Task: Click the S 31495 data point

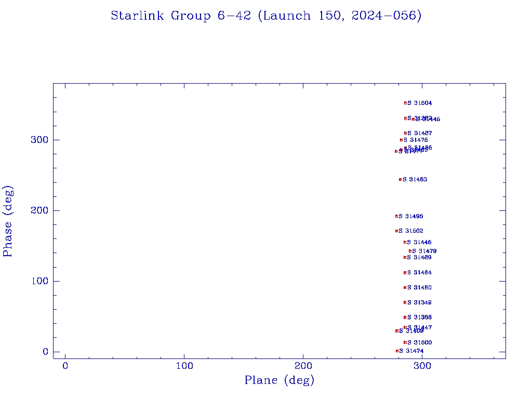Action: pos(396,216)
